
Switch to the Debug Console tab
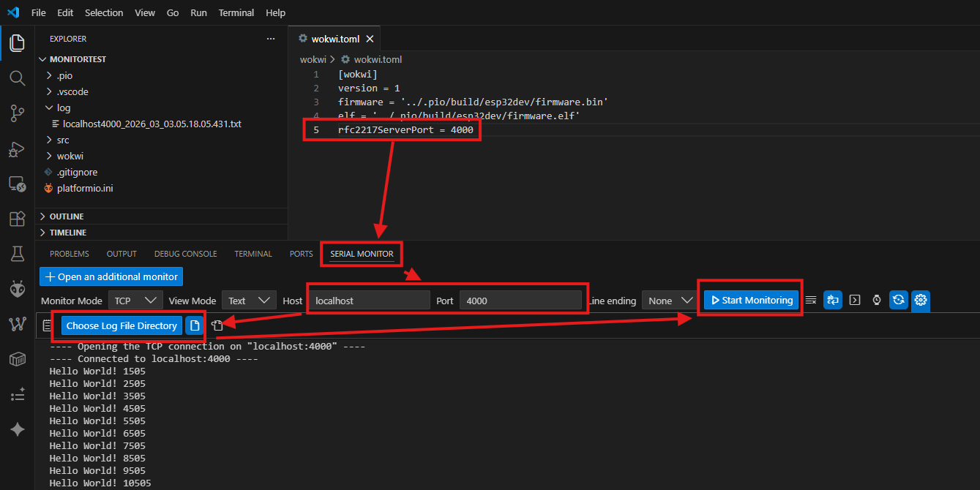[x=185, y=254]
